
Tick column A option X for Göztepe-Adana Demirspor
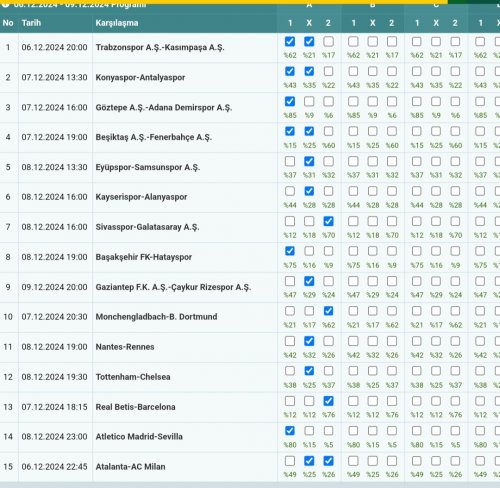tap(309, 101)
